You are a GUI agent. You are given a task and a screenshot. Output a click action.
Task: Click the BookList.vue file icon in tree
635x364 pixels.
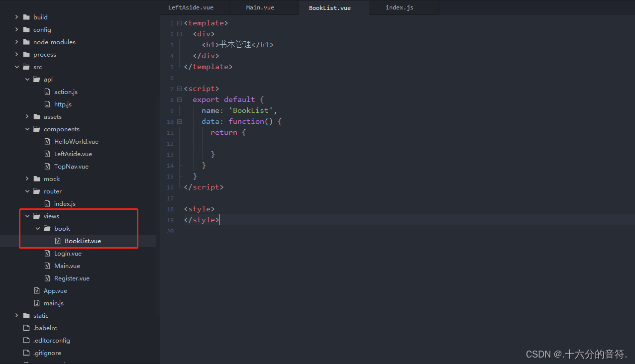pyautogui.click(x=58, y=241)
